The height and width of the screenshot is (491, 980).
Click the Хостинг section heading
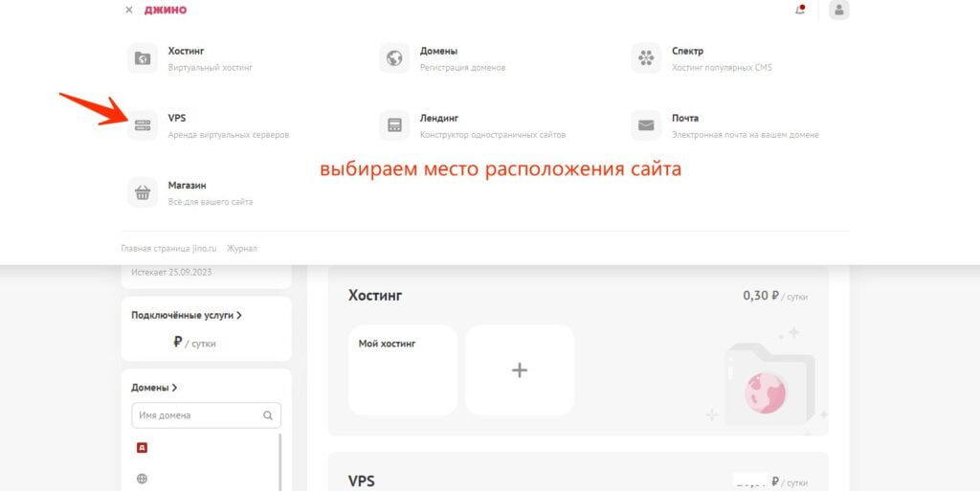pyautogui.click(x=375, y=296)
